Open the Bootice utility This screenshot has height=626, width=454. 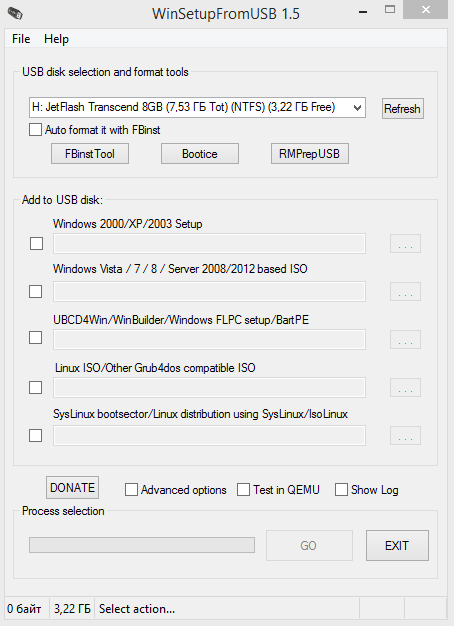tap(200, 154)
